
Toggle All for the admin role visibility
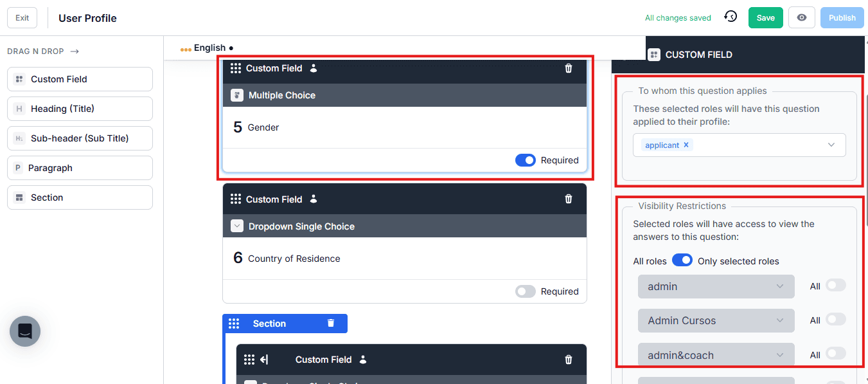coord(836,286)
